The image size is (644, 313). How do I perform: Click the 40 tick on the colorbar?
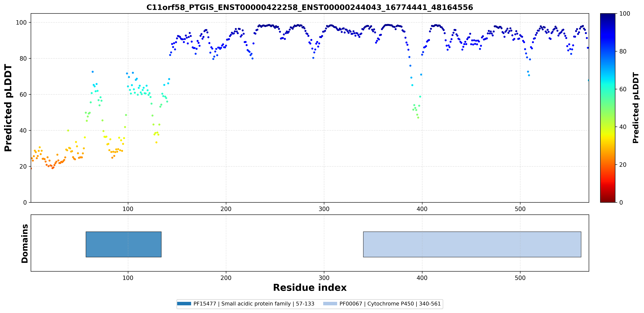point(623,127)
